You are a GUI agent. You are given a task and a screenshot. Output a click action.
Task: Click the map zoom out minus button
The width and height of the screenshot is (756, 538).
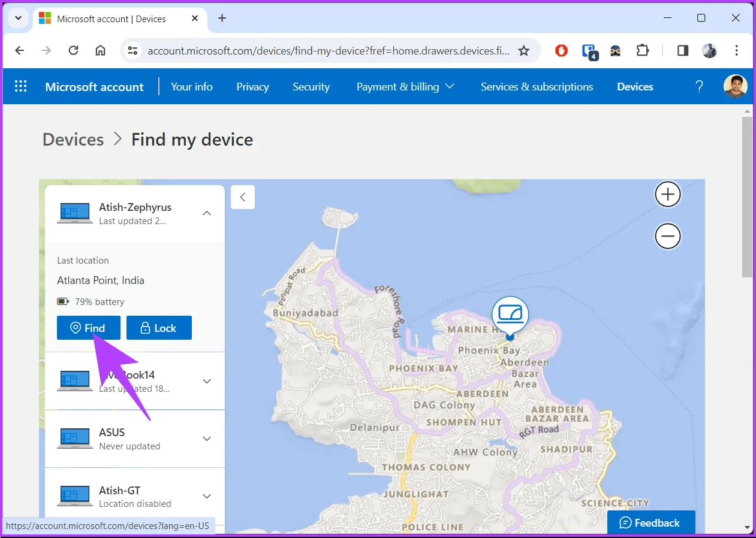667,237
